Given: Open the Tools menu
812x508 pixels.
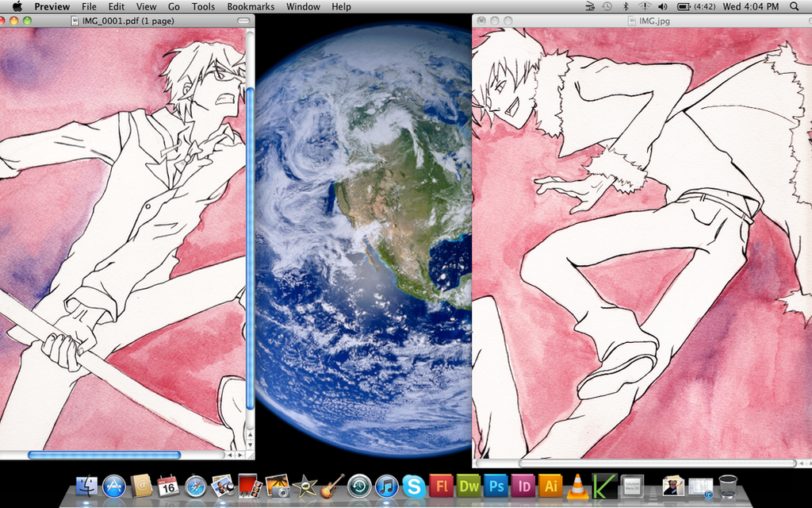Looking at the screenshot, I should coord(203,6).
